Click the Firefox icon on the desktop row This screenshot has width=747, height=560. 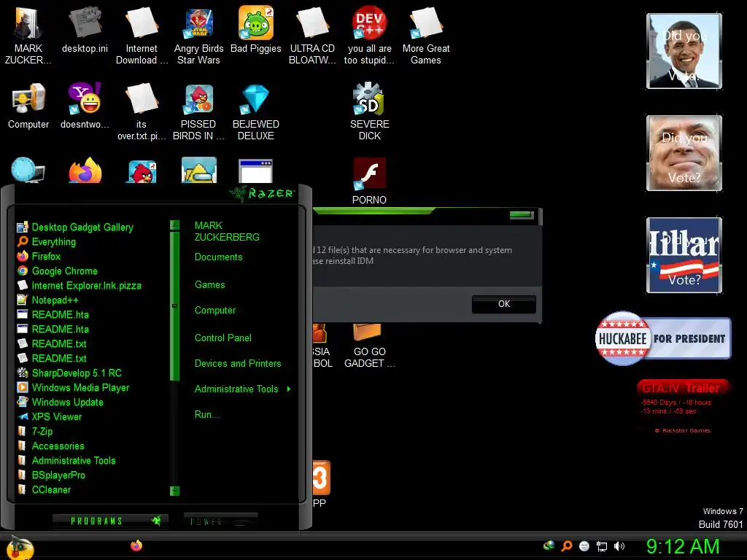point(85,171)
